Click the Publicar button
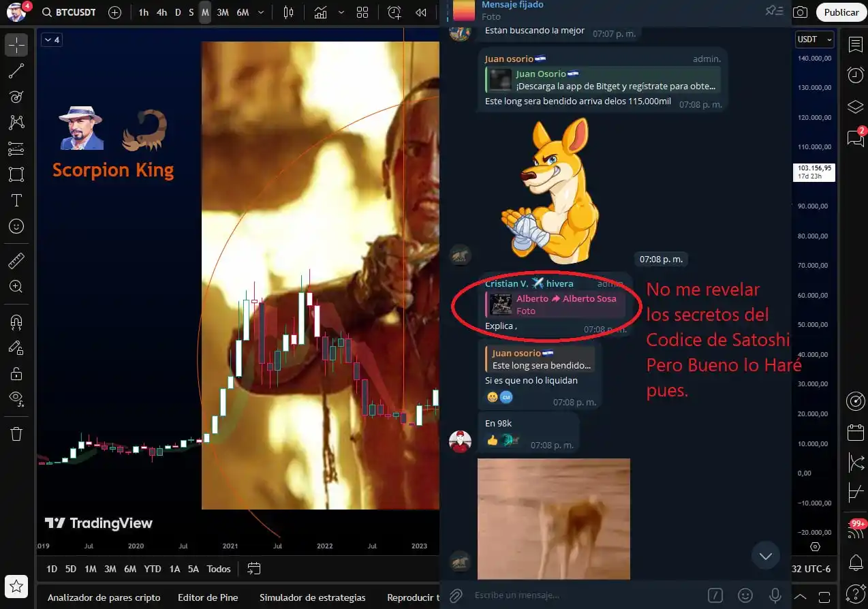The width and height of the screenshot is (868, 609). tap(841, 12)
